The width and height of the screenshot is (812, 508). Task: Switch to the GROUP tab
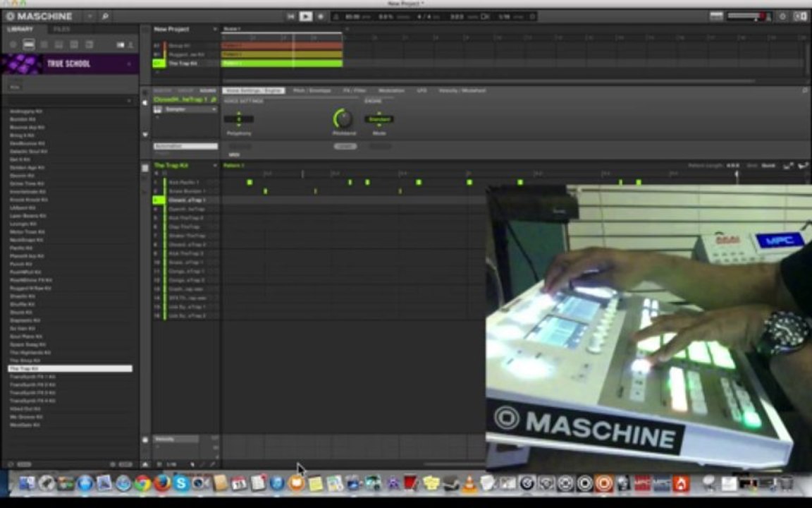(x=185, y=91)
